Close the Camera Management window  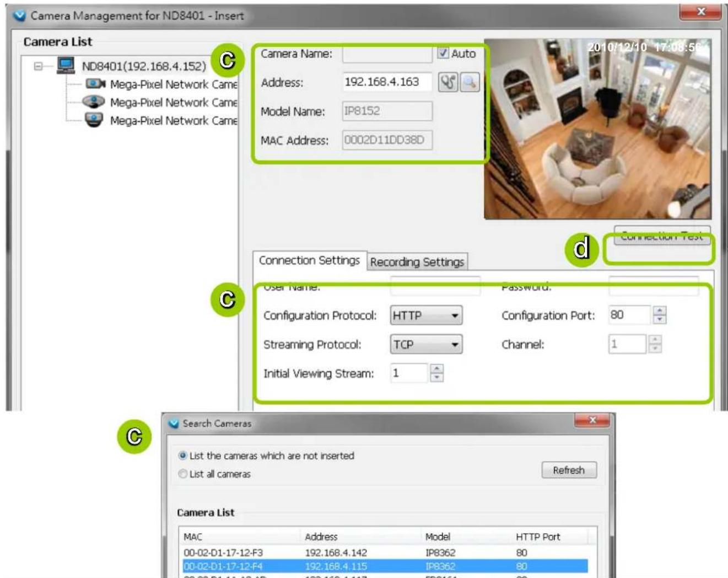(700, 11)
